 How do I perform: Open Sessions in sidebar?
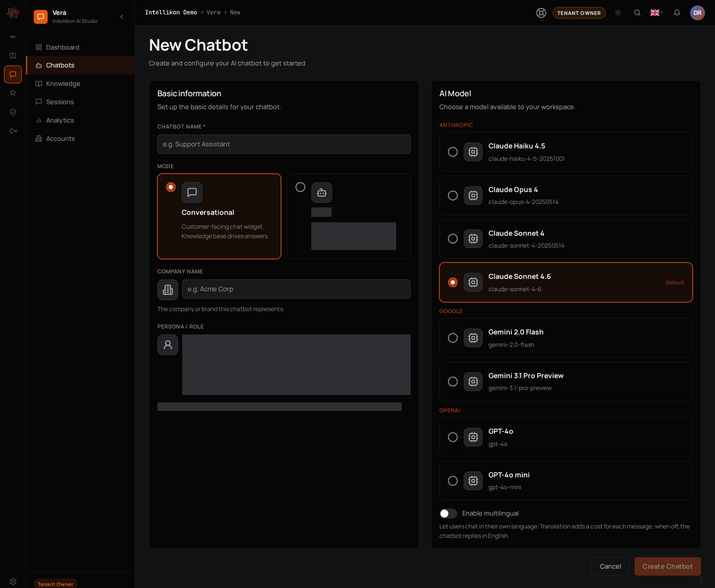[80, 102]
